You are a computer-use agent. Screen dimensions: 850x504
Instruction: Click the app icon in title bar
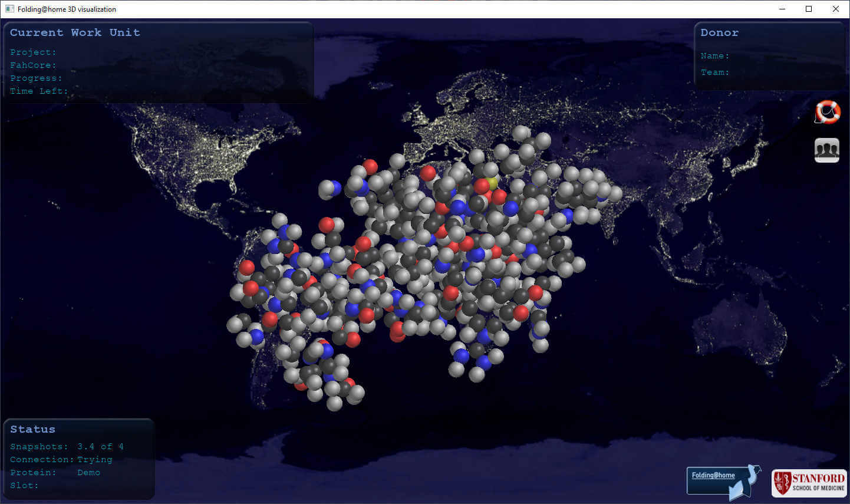coord(9,9)
